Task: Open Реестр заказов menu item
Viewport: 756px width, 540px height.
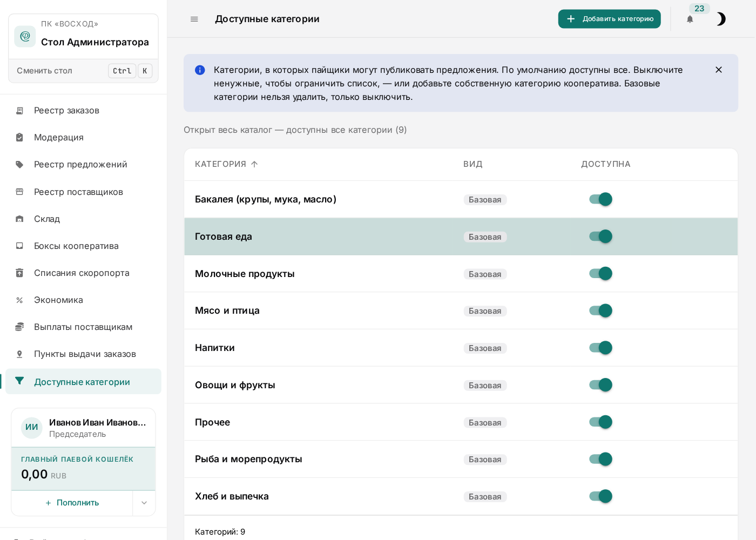Action: [83, 111]
